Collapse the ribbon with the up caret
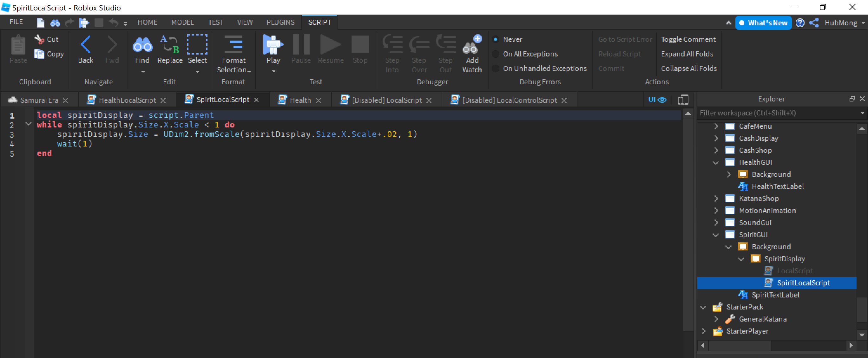The image size is (868, 358). pos(728,23)
